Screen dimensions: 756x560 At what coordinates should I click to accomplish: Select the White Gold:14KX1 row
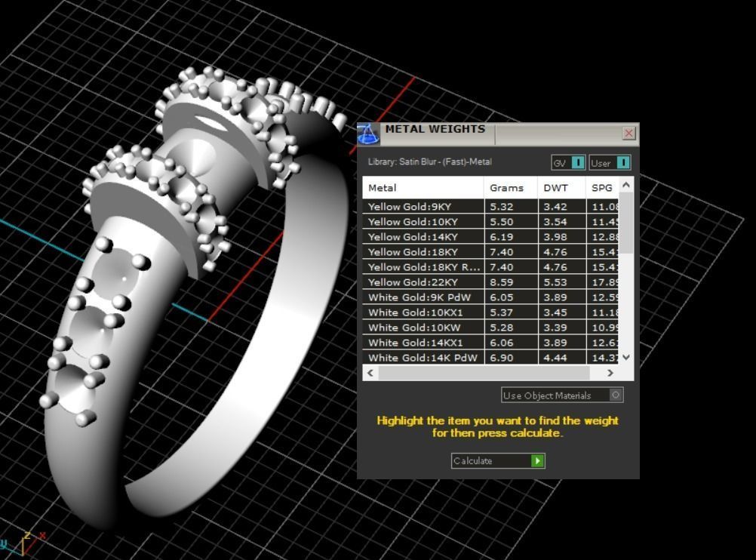[x=490, y=343]
